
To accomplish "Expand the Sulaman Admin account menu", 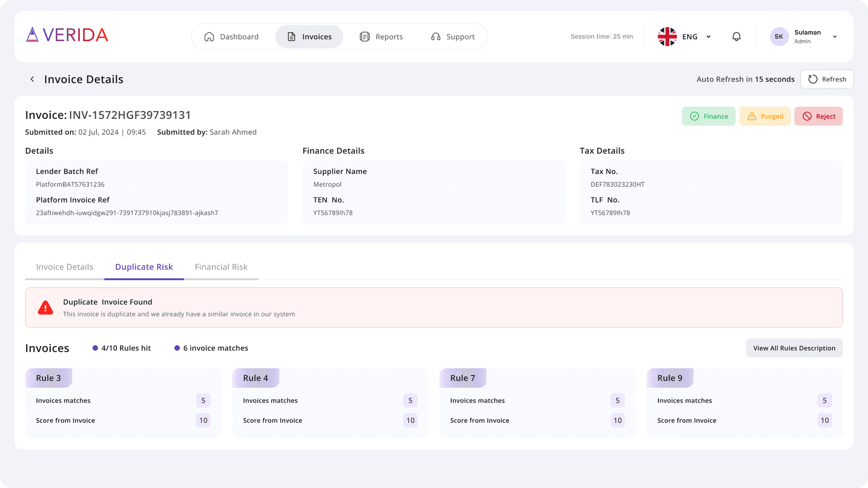I will 835,37.
